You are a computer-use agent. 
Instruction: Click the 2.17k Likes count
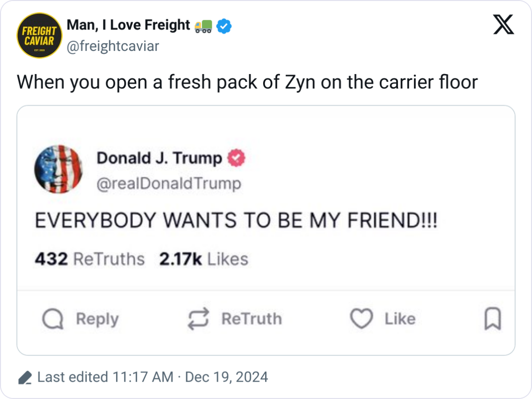click(204, 259)
